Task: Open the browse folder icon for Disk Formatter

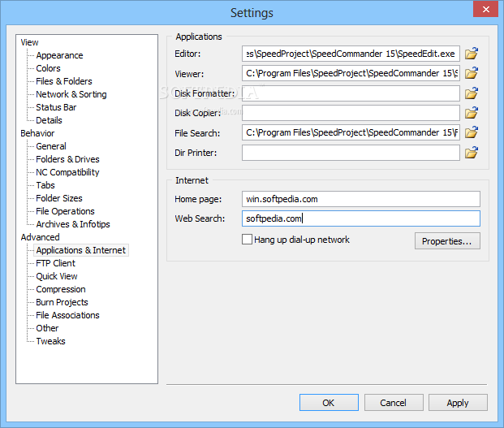Action: [x=472, y=93]
